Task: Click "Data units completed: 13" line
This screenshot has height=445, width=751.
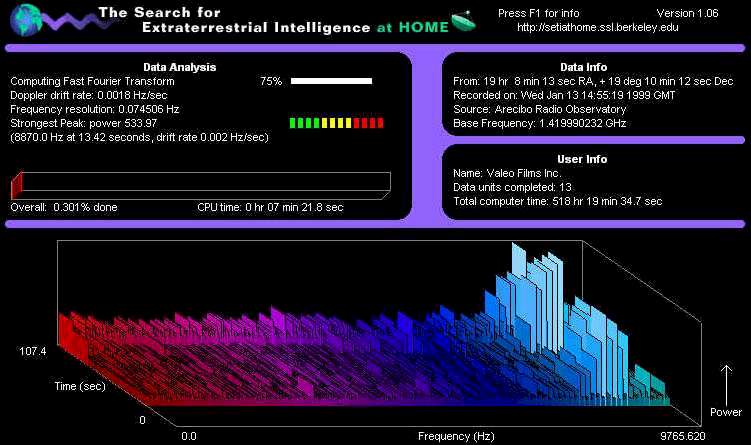Action: pyautogui.click(x=512, y=187)
